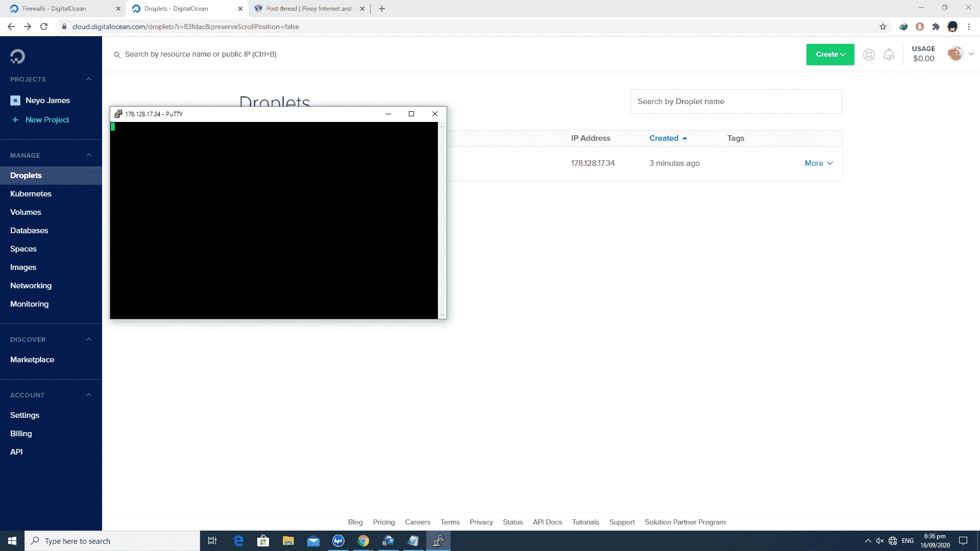The width and height of the screenshot is (980, 551).
Task: Open Microsoft Store from taskbar
Action: pos(263,541)
